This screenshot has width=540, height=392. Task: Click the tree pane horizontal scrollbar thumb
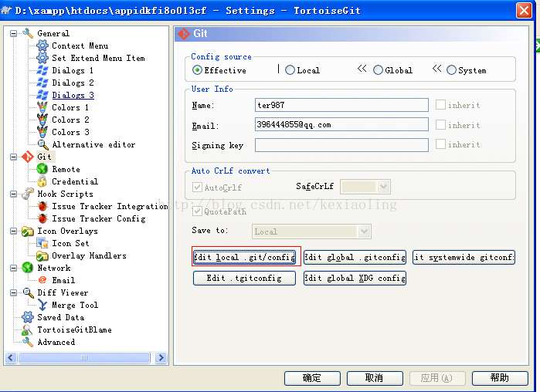(84, 357)
